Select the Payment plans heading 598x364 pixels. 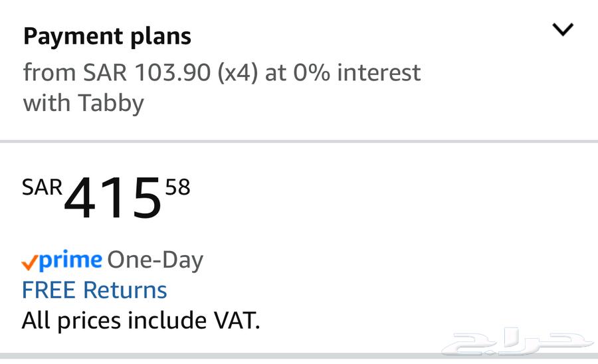[x=107, y=37]
